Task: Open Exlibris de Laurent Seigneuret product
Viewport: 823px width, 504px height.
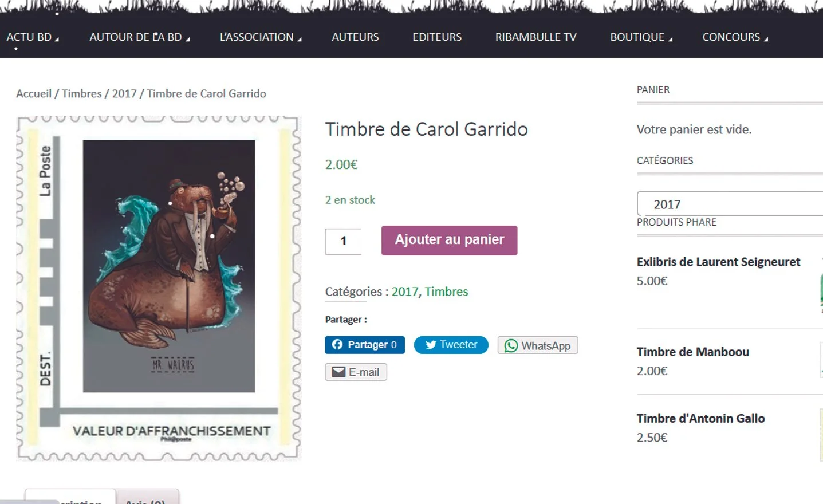Action: click(718, 262)
